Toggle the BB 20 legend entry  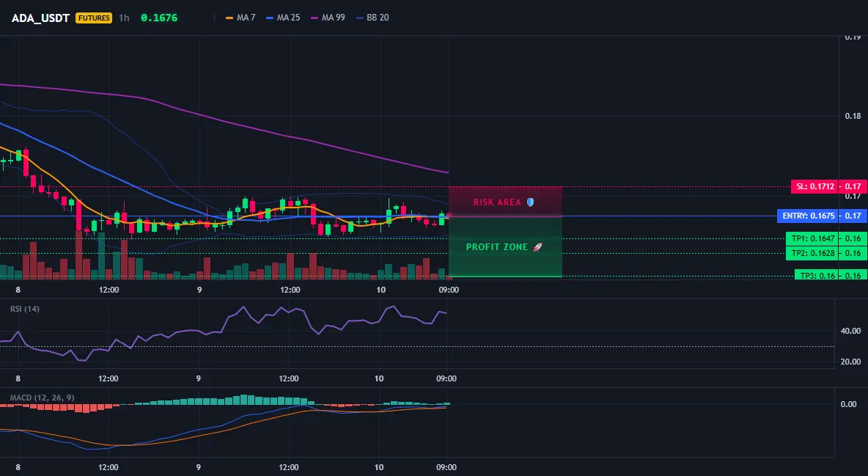(x=372, y=18)
